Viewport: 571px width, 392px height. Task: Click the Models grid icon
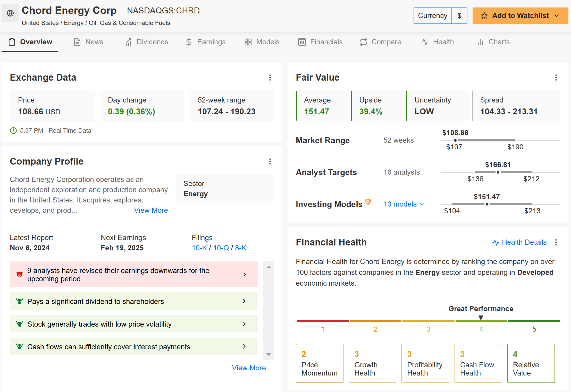click(248, 42)
